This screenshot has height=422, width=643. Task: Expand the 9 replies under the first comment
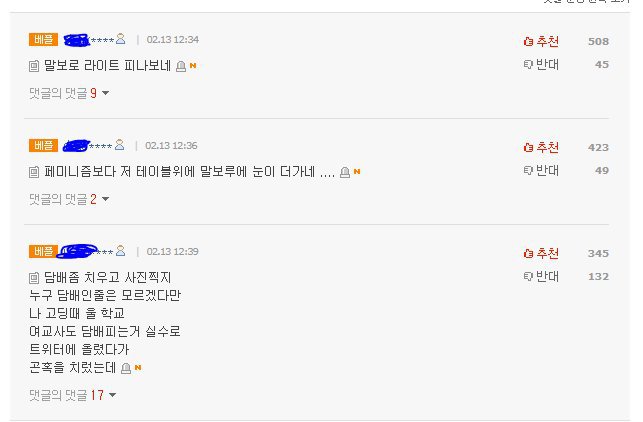(x=69, y=93)
